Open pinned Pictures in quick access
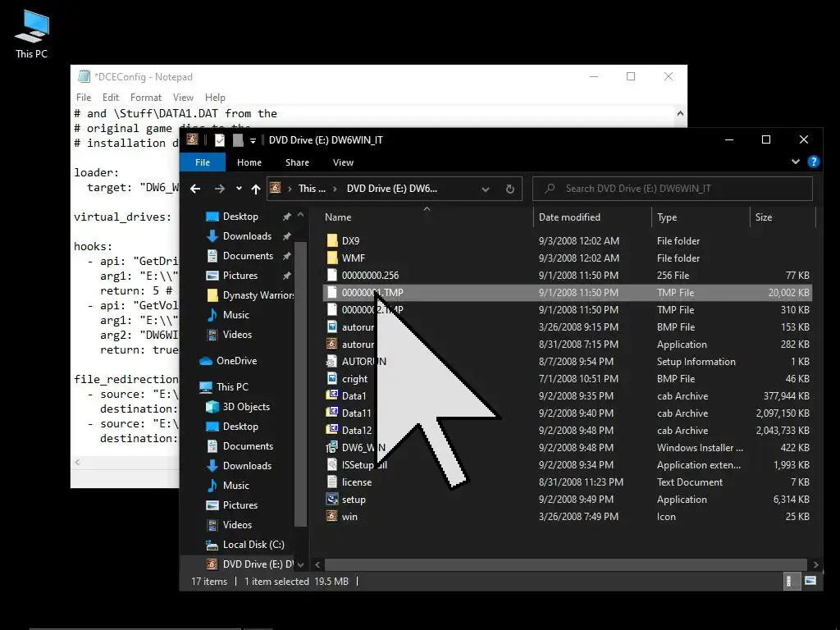This screenshot has height=630, width=840. [x=240, y=276]
